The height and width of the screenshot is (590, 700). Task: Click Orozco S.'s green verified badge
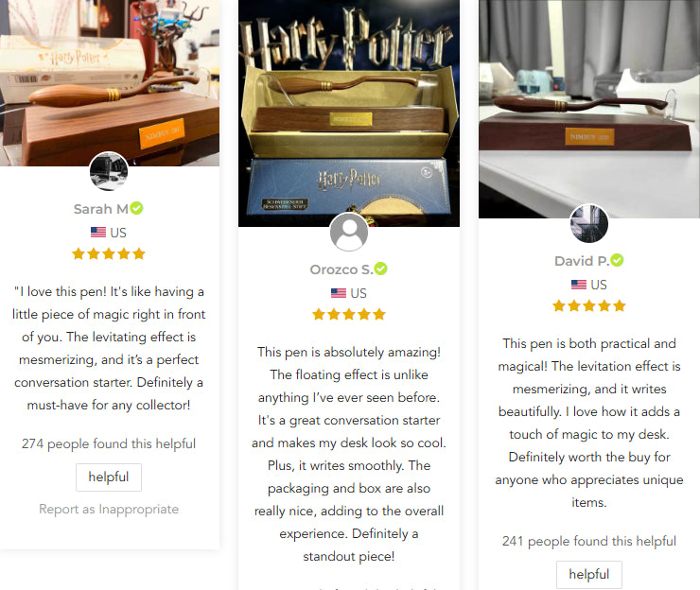coord(381,269)
